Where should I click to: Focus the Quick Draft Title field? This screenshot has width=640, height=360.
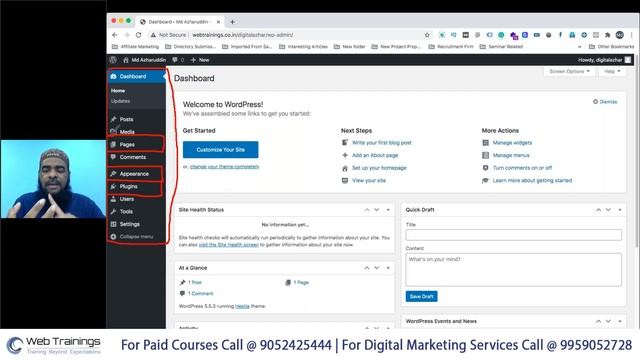[513, 235]
